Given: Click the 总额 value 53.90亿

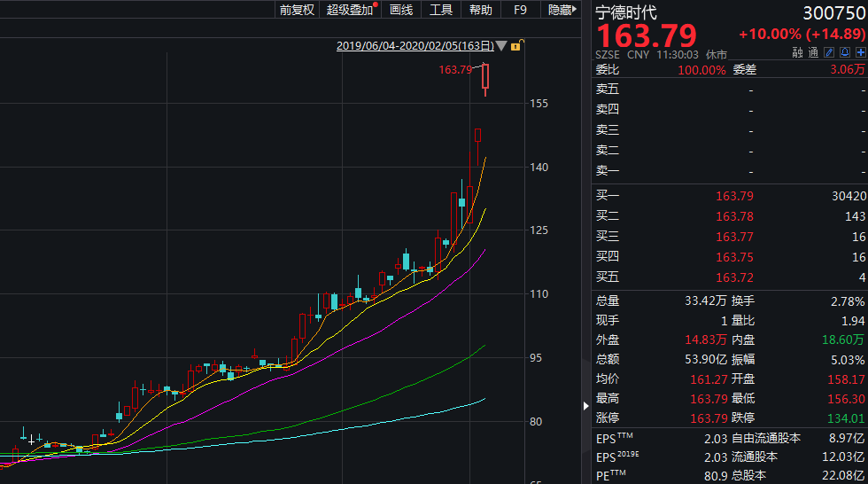Looking at the screenshot, I should 705,359.
